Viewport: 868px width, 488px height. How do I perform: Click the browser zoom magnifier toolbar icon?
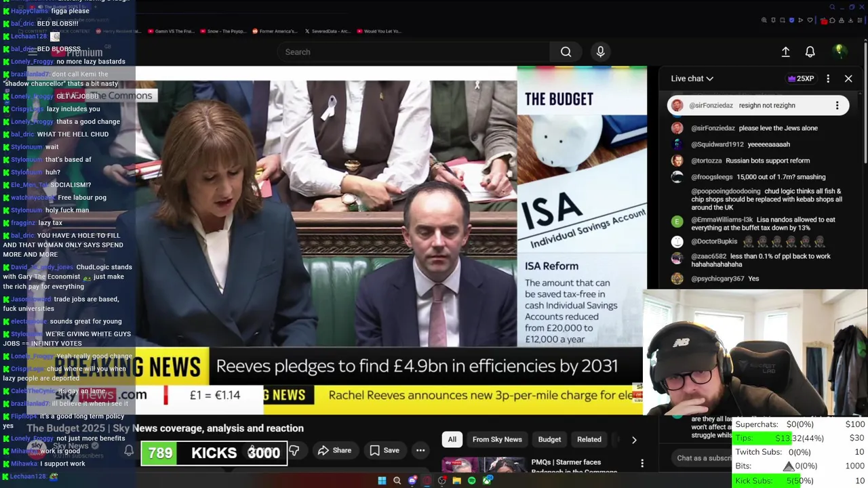point(764,20)
